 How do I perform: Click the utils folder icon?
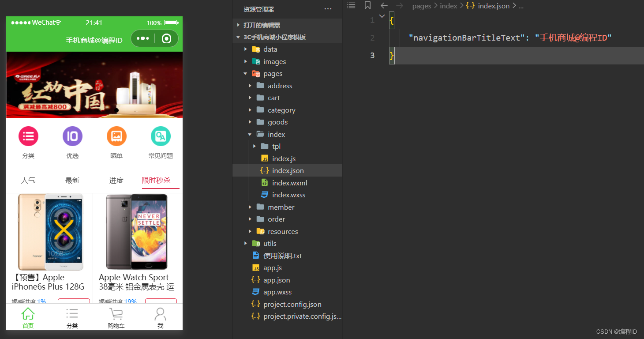tap(256, 243)
